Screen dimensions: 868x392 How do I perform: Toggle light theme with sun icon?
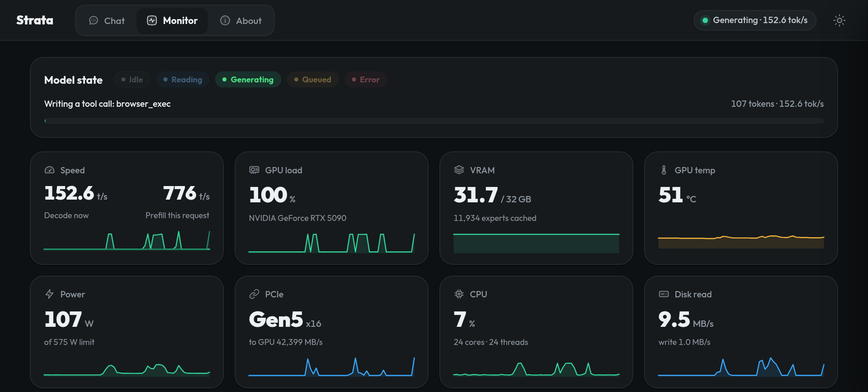[840, 20]
